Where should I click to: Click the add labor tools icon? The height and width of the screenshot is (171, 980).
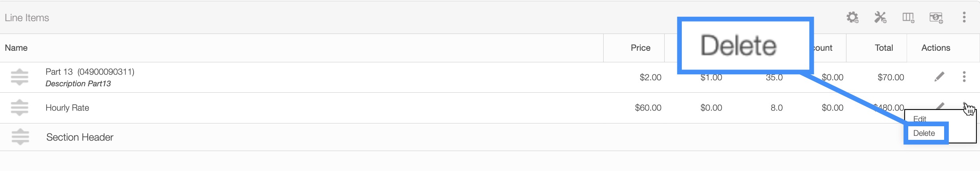click(880, 18)
